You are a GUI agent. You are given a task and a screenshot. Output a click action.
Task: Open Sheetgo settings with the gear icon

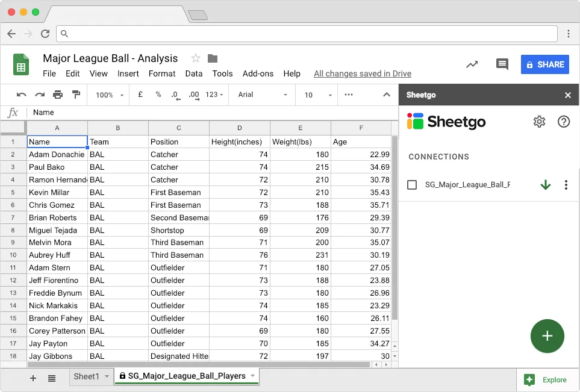tap(540, 121)
